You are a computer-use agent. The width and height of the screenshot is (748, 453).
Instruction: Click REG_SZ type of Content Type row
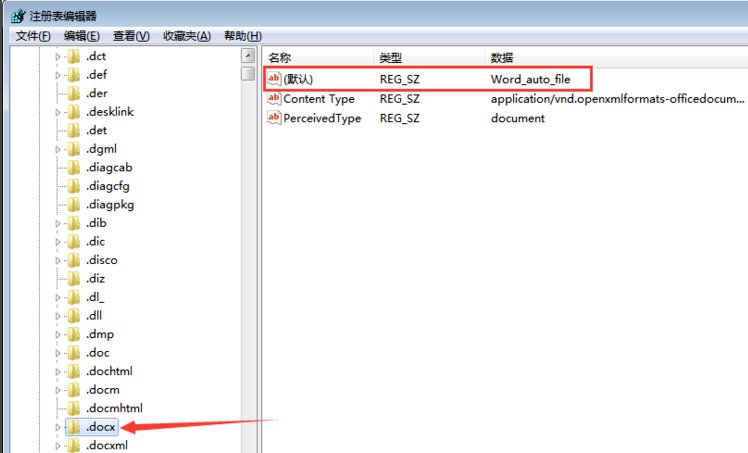coord(400,99)
